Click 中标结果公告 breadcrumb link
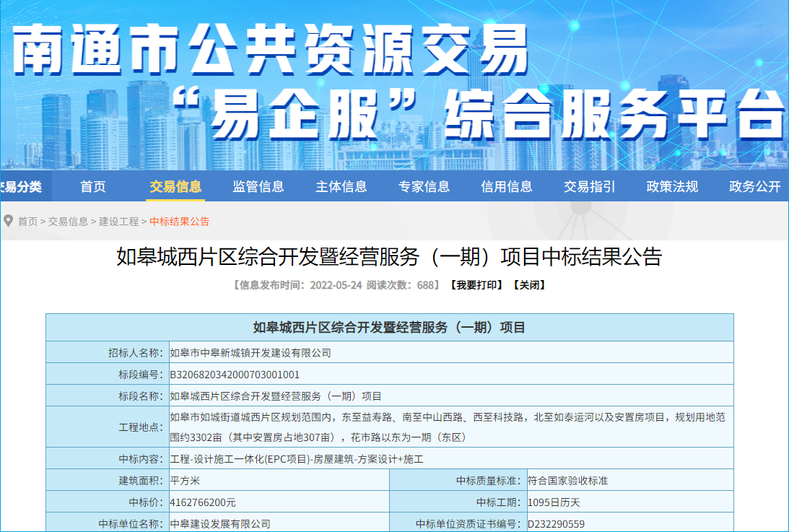The width and height of the screenshot is (789, 532). [x=180, y=222]
